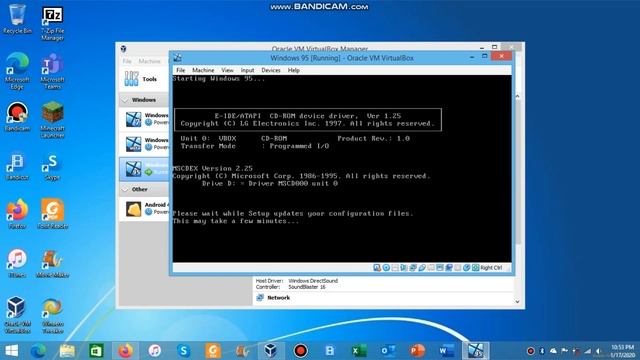
Task: Switch to Bandicam recorder in the taskbar
Action: 300,351
